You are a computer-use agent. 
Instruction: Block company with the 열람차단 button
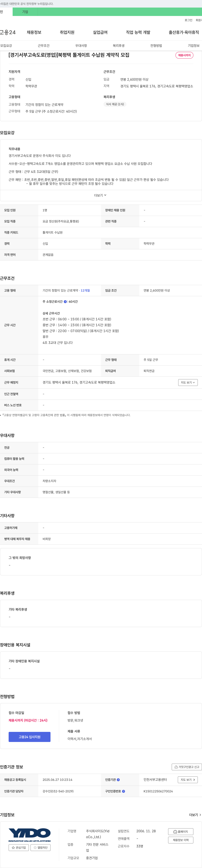point(41,847)
